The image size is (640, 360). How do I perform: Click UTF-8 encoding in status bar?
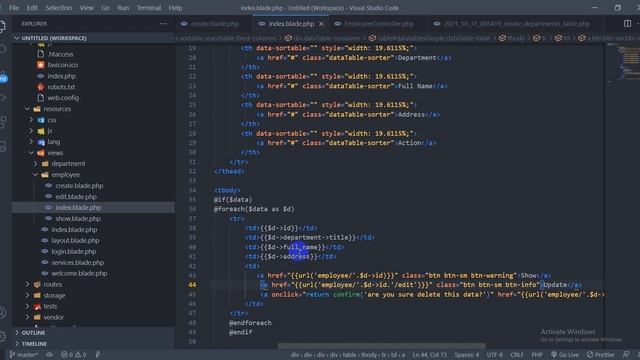(x=495, y=355)
